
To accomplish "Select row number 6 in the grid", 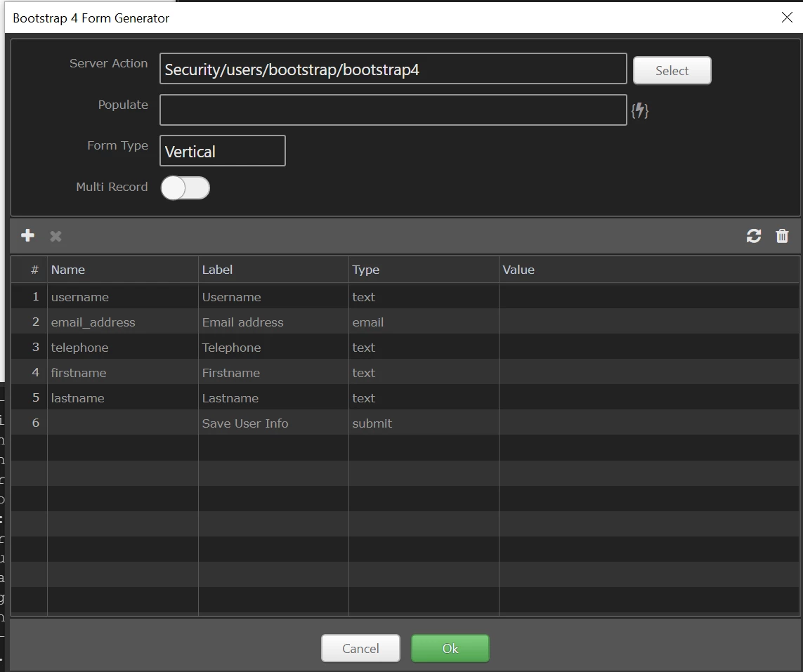I will click(x=30, y=423).
